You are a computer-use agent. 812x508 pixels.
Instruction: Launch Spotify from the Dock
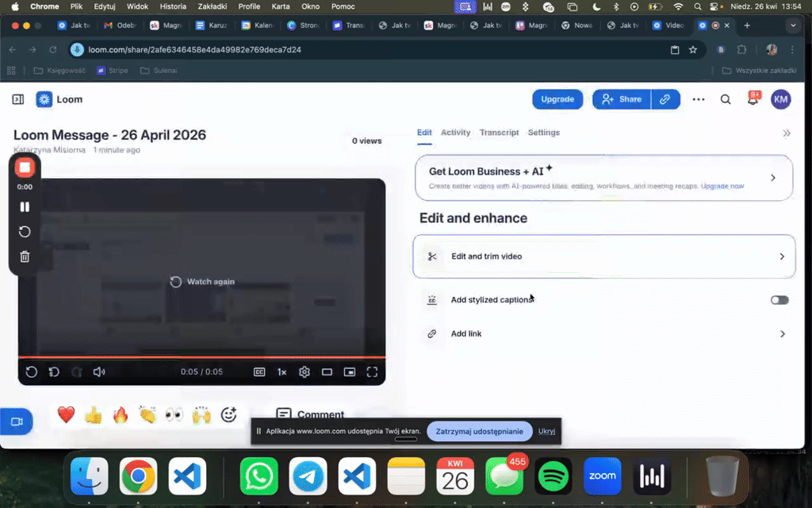[x=553, y=476]
